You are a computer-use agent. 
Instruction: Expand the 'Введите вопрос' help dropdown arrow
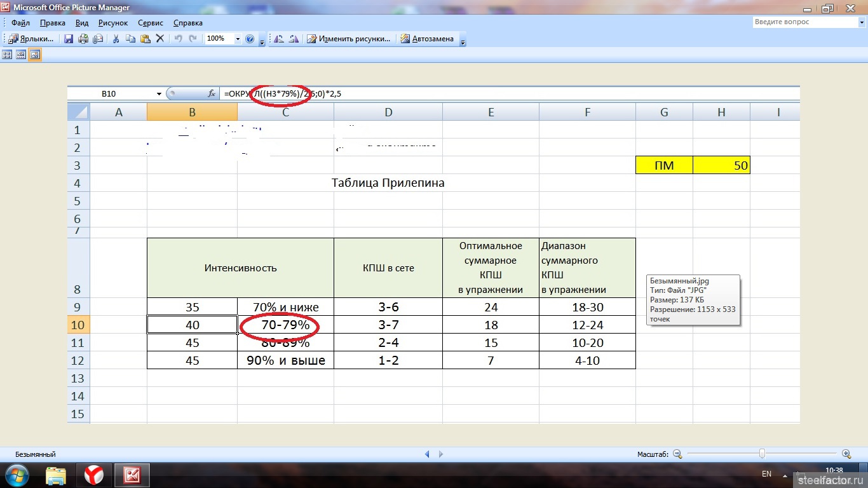(861, 22)
